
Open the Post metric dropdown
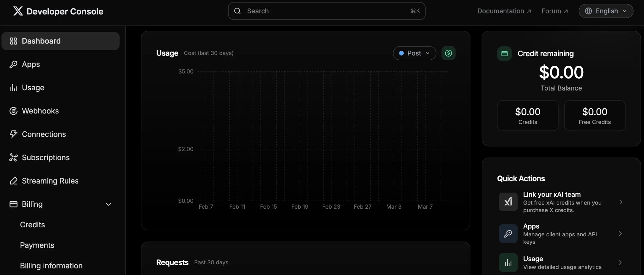pyautogui.click(x=414, y=53)
